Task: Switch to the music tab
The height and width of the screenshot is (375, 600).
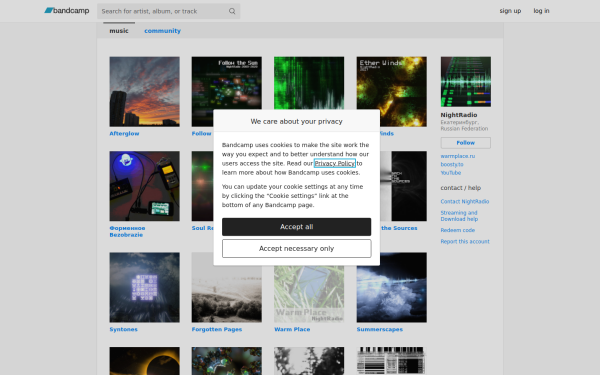Action: [x=119, y=31]
